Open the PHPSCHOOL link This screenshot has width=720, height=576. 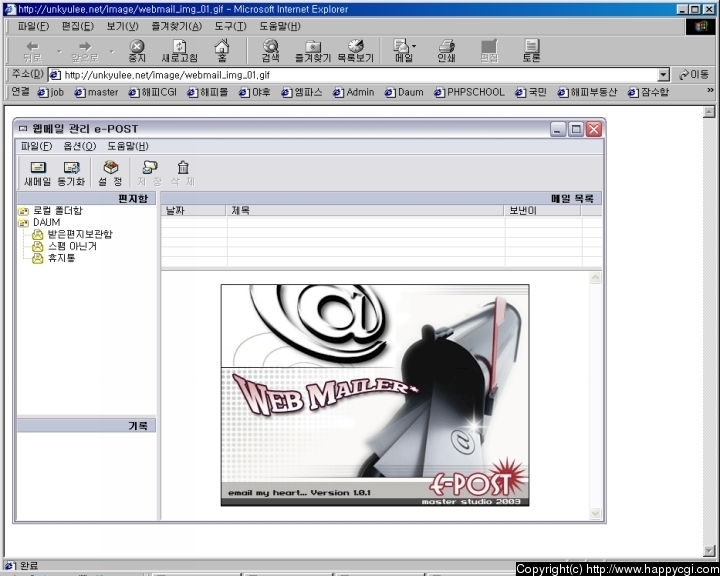click(469, 92)
